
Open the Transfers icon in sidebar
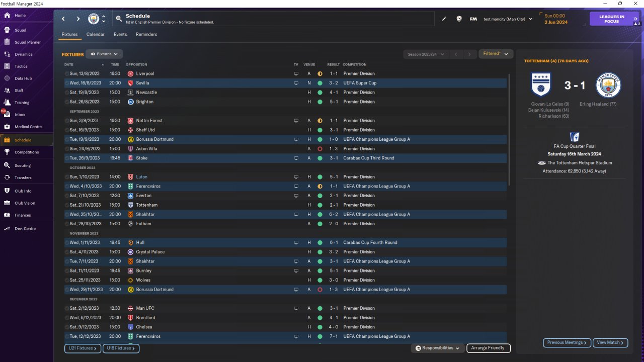coord(7,177)
